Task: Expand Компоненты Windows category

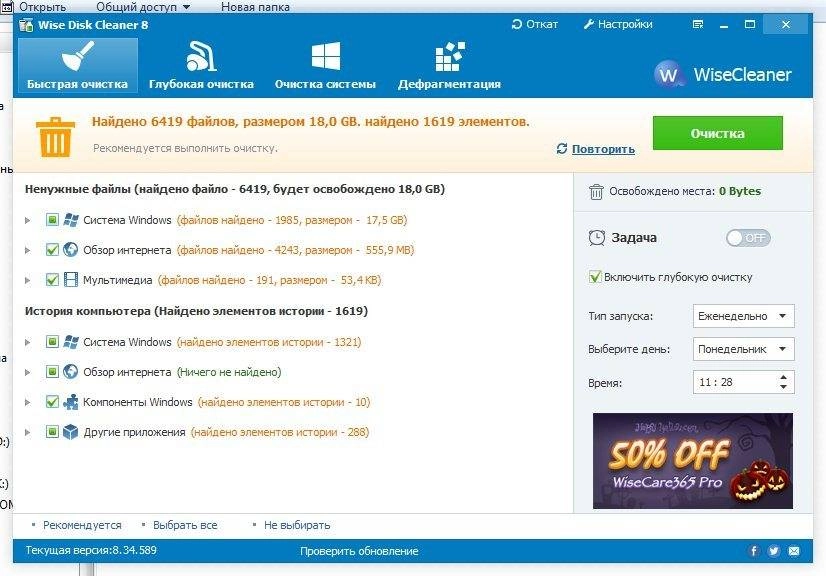Action: click(28, 403)
